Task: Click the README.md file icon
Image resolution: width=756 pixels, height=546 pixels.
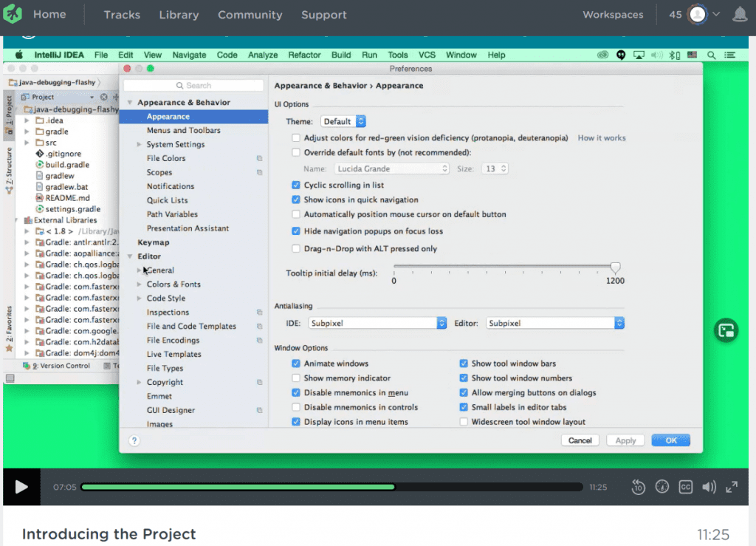Action: (40, 198)
